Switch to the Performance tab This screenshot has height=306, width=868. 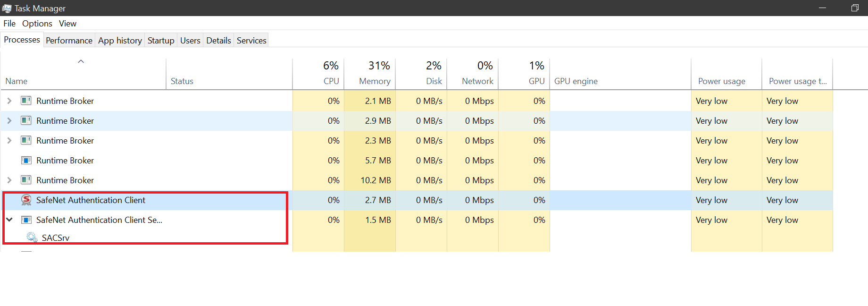69,41
